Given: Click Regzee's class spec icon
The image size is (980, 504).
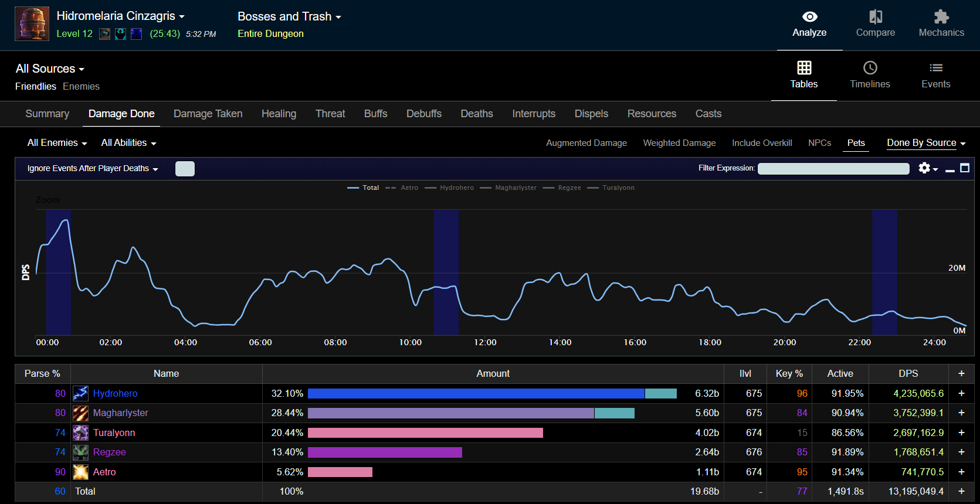Looking at the screenshot, I should tap(80, 452).
